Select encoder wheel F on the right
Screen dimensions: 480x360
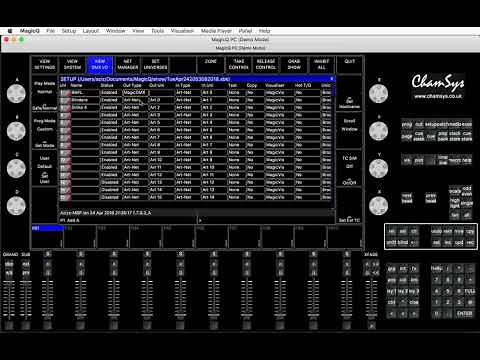[x=378, y=131]
